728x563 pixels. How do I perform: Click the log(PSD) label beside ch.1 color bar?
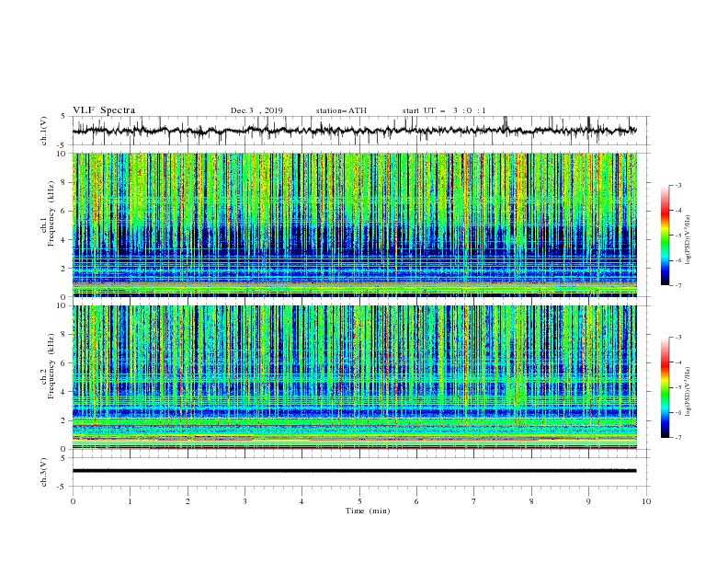click(688, 240)
